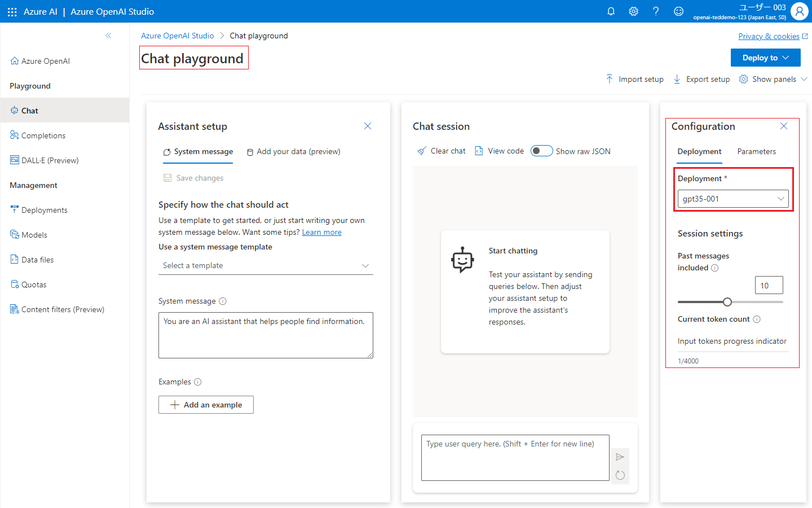Click the info icon beside System message
The image size is (812, 508).
point(223,301)
